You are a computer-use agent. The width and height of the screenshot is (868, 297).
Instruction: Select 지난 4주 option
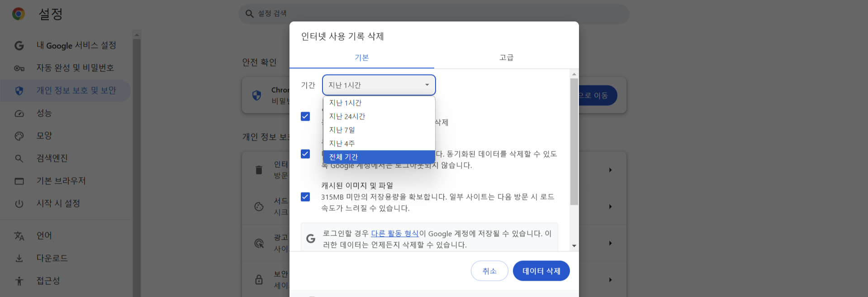coord(379,144)
